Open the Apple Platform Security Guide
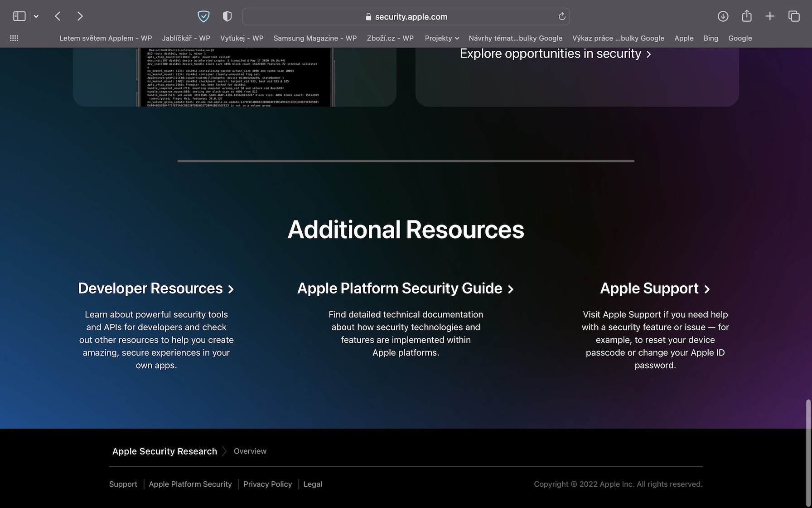This screenshot has width=812, height=508. [406, 288]
